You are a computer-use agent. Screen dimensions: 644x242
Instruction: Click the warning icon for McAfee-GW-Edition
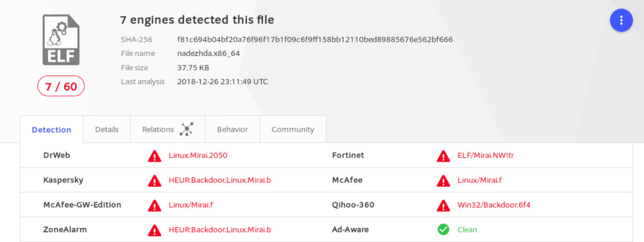tap(154, 204)
